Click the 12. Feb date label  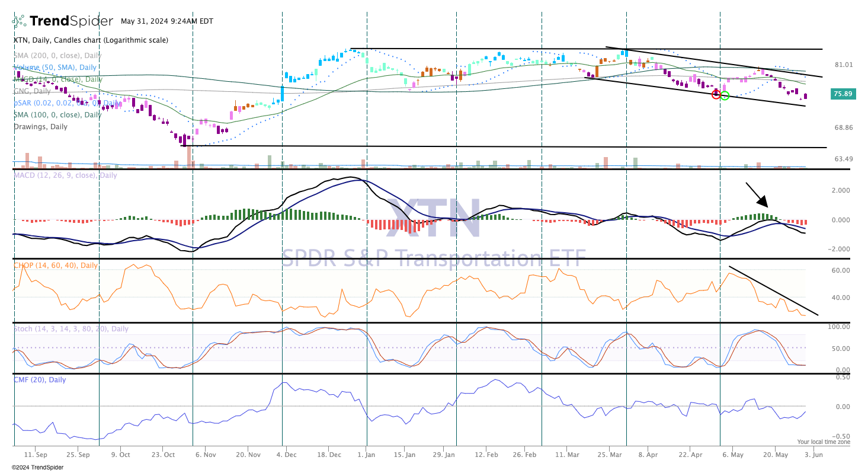[x=486, y=455]
